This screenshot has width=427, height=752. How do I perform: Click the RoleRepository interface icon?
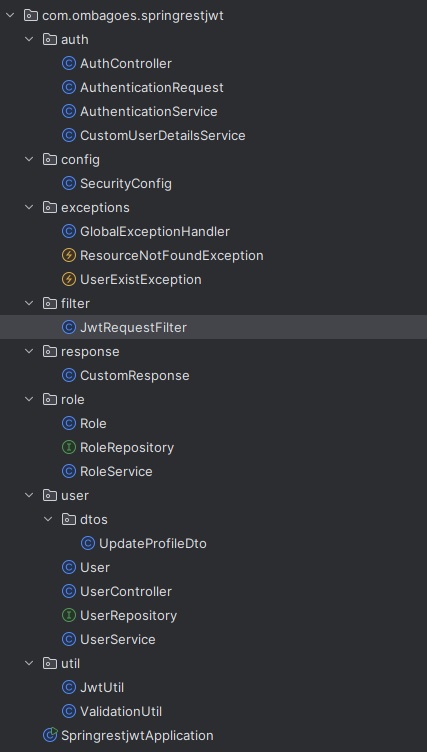click(69, 447)
